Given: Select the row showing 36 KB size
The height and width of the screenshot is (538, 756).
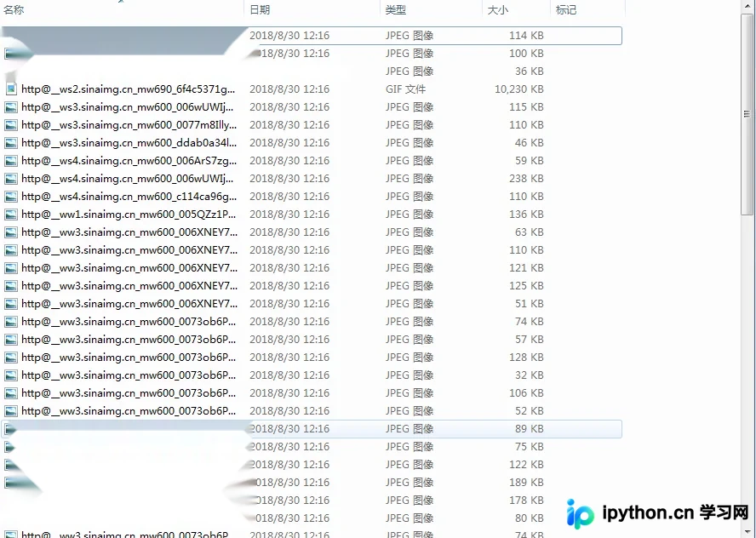Looking at the screenshot, I should coord(312,72).
